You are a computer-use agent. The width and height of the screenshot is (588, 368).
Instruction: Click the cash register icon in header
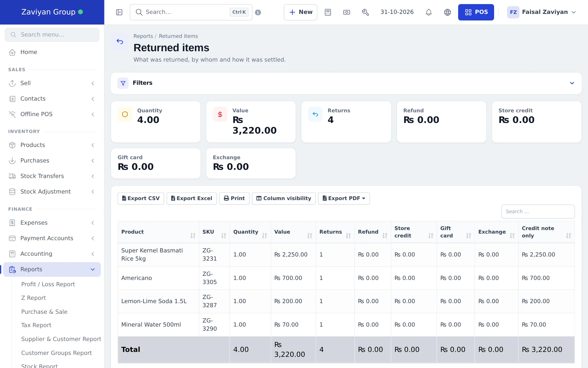[347, 12]
